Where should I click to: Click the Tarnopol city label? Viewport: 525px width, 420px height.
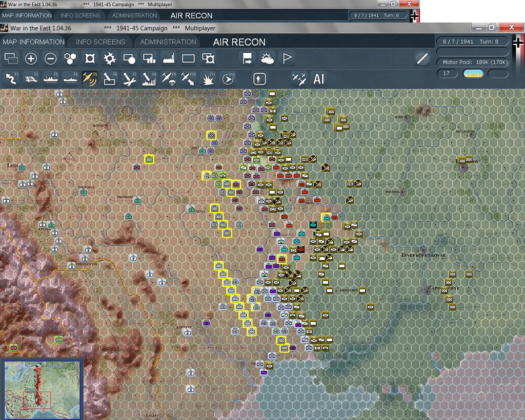(x=86, y=187)
